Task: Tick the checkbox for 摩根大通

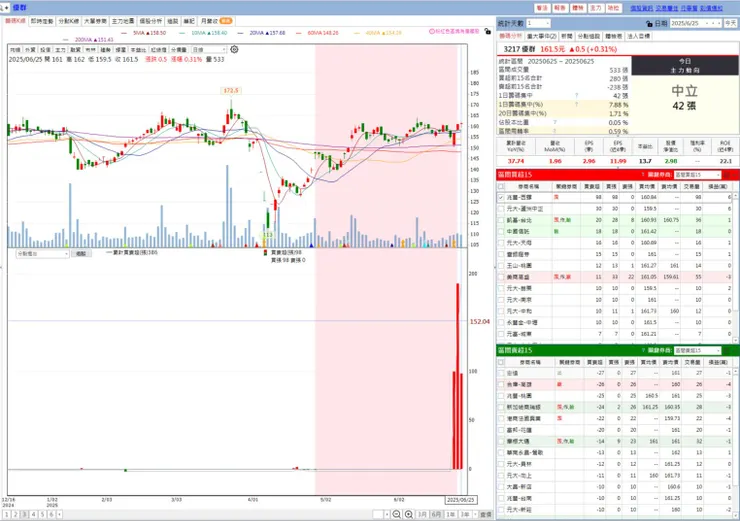Action: tap(501, 441)
